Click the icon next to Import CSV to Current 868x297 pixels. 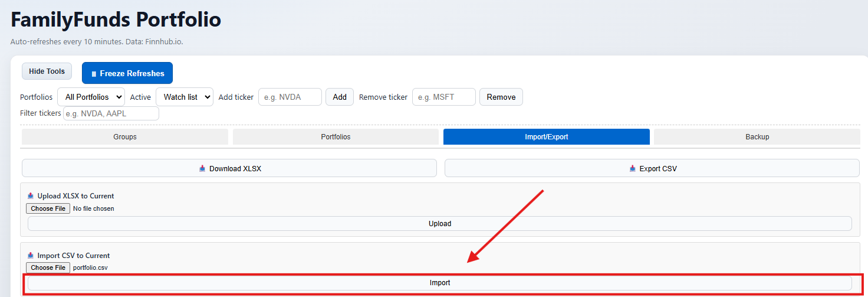pyautogui.click(x=31, y=256)
